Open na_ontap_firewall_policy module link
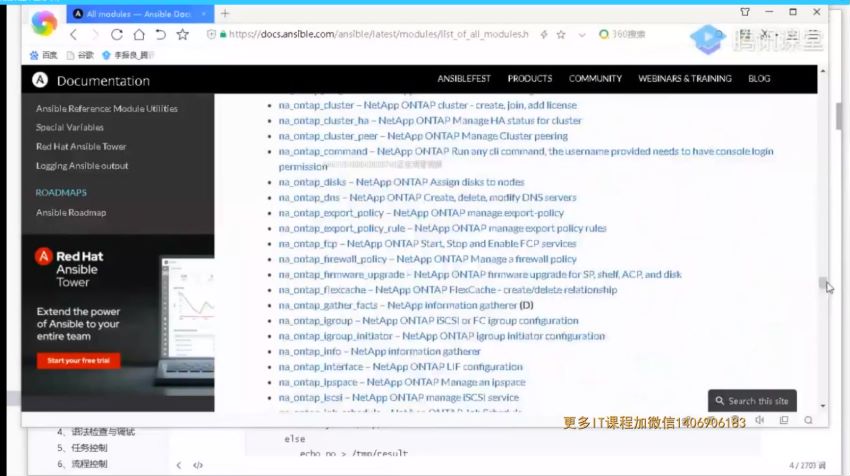 (427, 259)
